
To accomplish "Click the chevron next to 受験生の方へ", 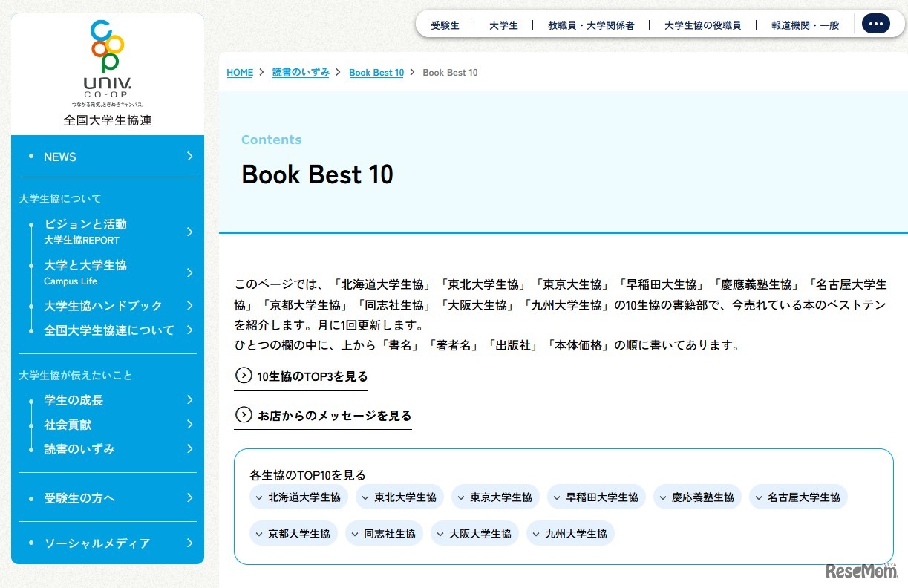I will (x=191, y=498).
